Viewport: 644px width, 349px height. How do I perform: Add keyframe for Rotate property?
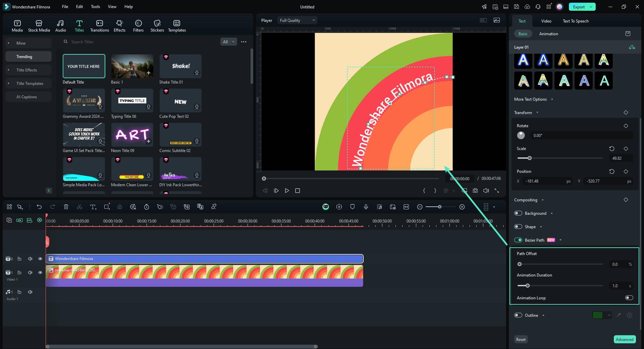(x=626, y=126)
